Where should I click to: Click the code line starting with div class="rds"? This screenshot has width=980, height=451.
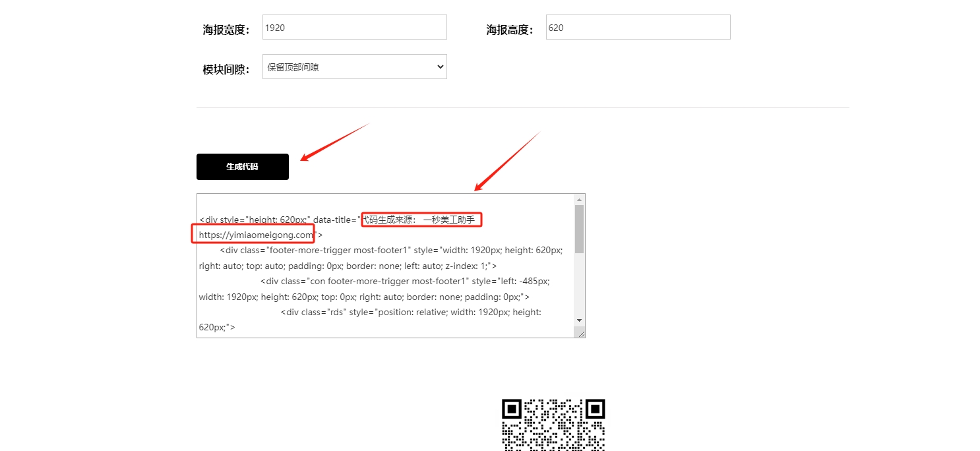click(411, 312)
